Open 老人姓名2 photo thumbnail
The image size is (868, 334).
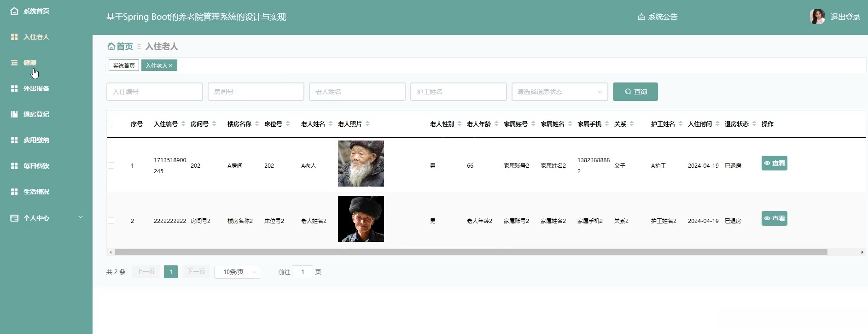[x=361, y=219]
